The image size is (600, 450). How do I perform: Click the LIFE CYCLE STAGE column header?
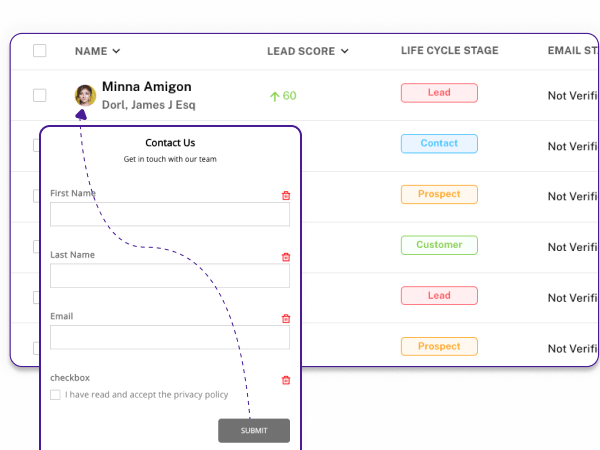coord(450,51)
